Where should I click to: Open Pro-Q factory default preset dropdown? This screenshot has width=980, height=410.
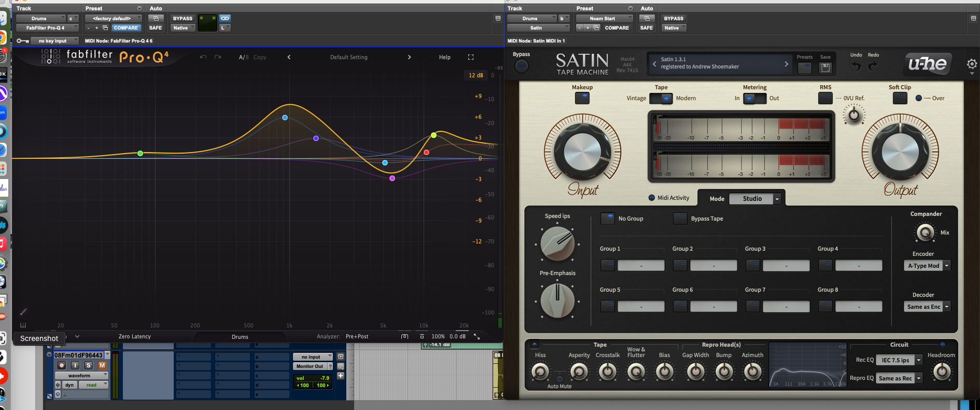coord(114,18)
